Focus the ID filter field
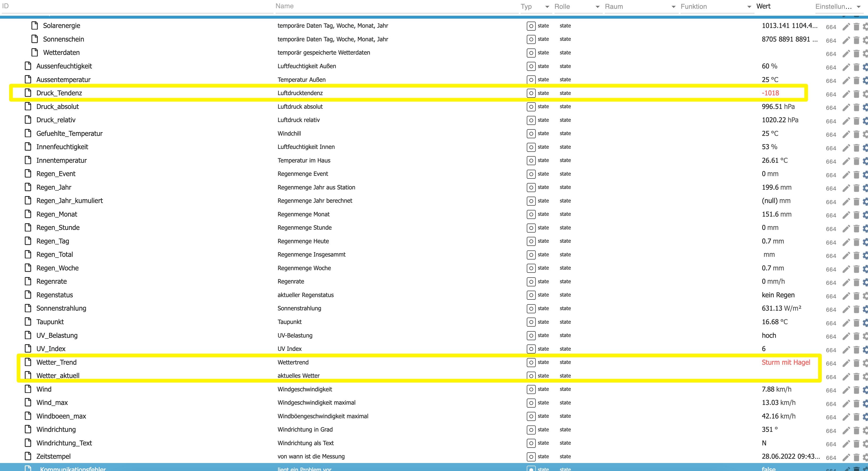Screen dimensions: 868x471 pyautogui.click(x=138, y=7)
